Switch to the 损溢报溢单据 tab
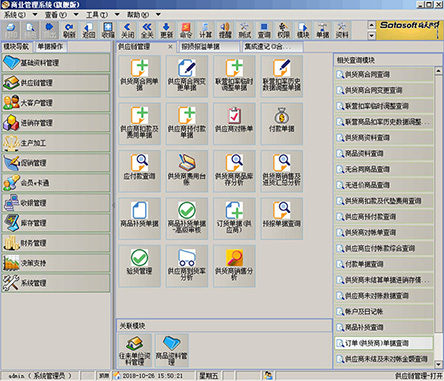 coord(209,47)
